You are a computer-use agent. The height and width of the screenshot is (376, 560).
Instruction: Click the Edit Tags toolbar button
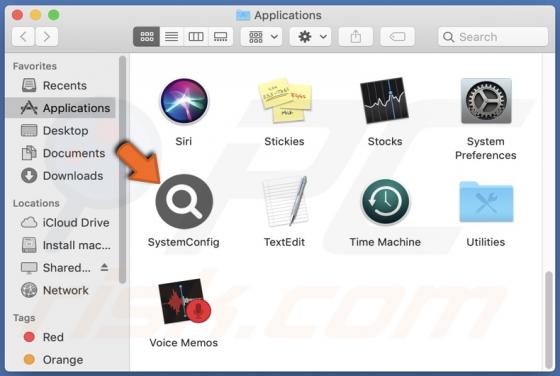click(x=397, y=36)
